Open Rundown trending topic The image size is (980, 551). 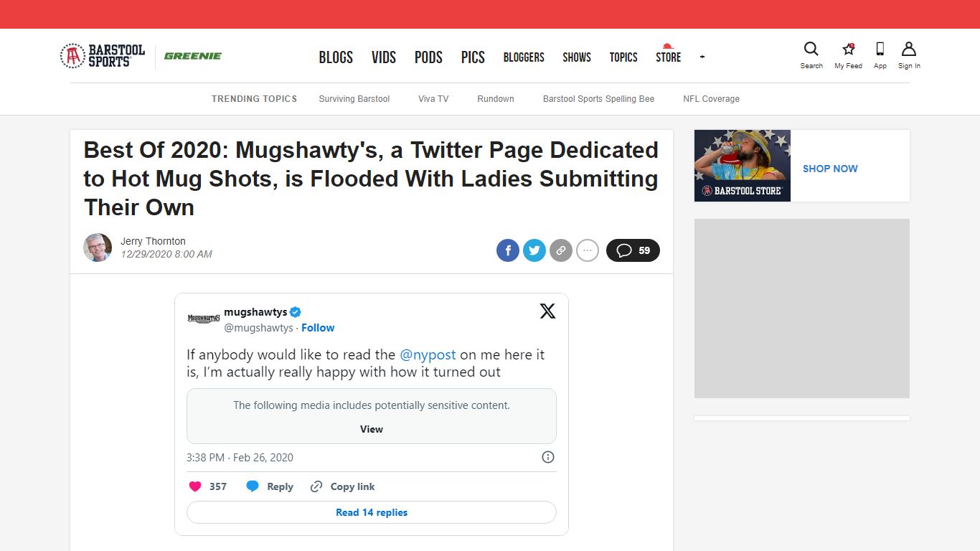tap(496, 99)
